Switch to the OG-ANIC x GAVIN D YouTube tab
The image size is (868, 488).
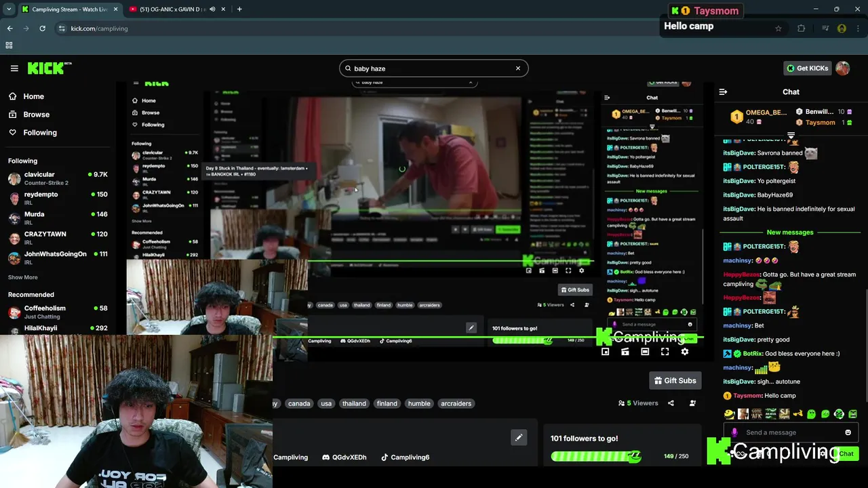(173, 9)
